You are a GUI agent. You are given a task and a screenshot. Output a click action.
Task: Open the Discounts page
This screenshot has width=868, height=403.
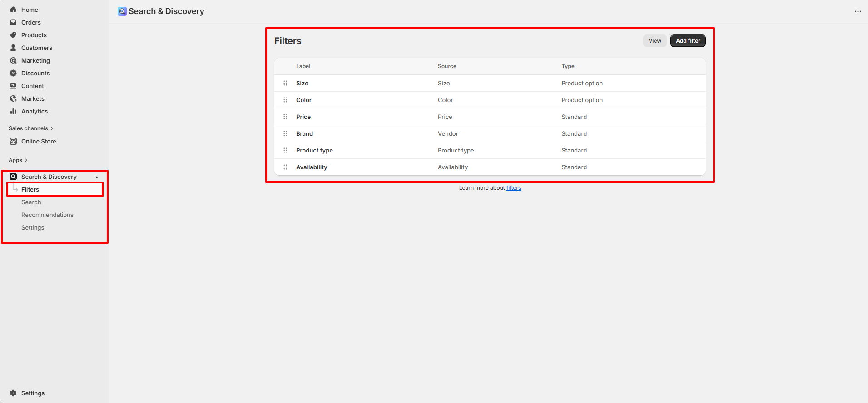[35, 73]
